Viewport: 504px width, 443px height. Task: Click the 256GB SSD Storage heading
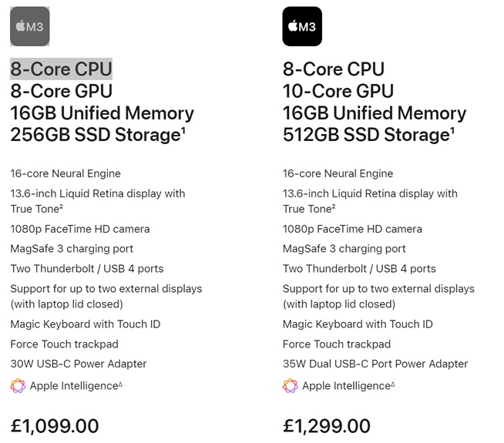pyautogui.click(x=94, y=135)
